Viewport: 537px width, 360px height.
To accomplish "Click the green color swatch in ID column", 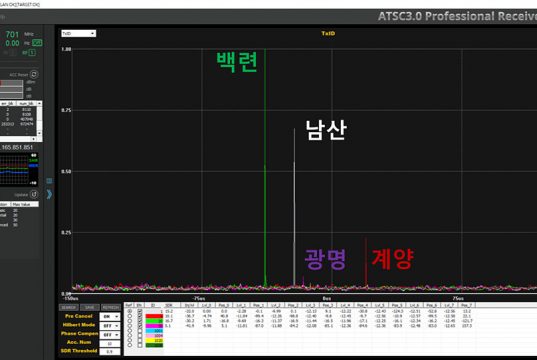I will (x=154, y=321).
